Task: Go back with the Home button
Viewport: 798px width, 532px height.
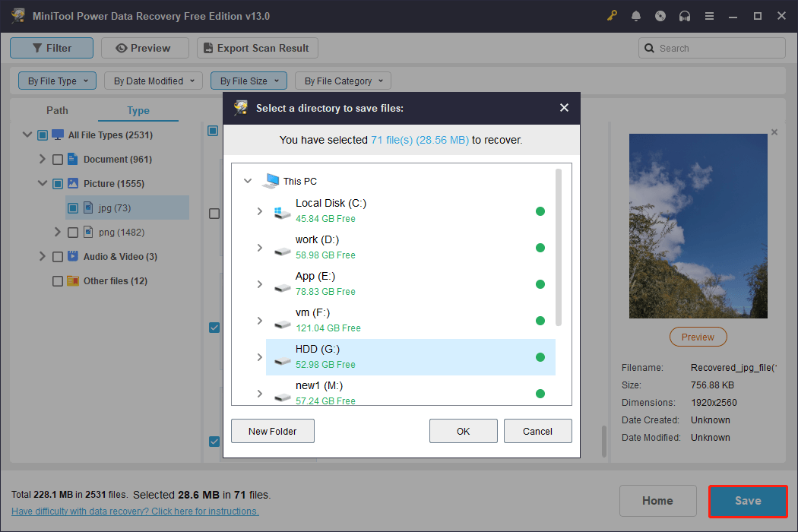Action: click(x=657, y=501)
